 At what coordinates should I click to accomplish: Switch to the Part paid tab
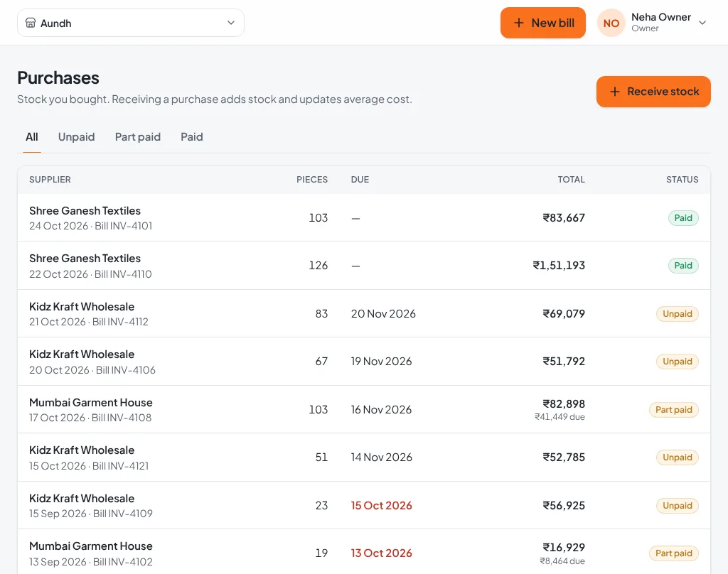point(137,137)
